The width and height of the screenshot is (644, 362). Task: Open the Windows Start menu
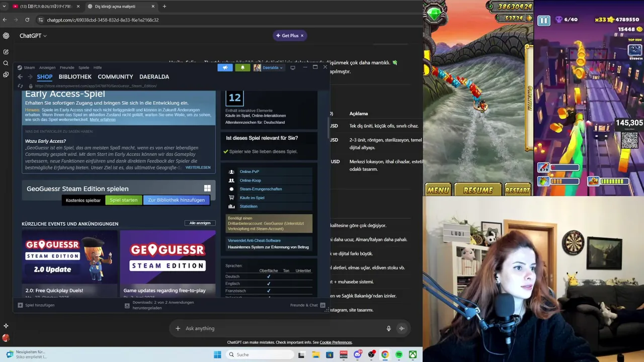[217, 354]
